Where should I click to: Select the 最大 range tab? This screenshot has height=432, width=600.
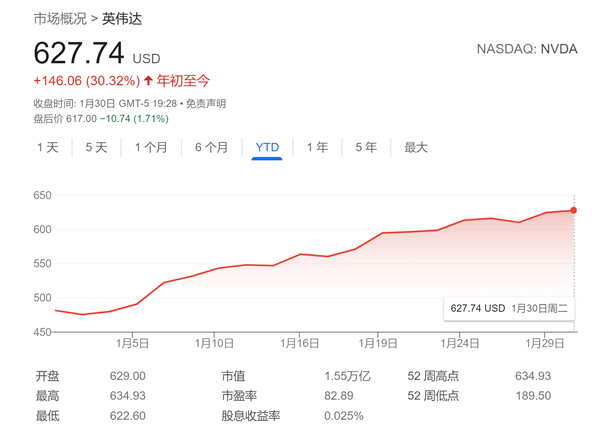416,147
